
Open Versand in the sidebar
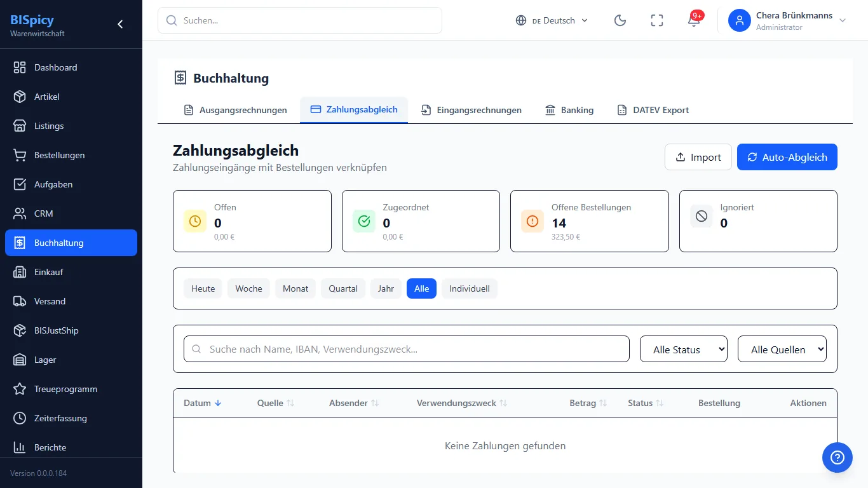click(x=71, y=301)
